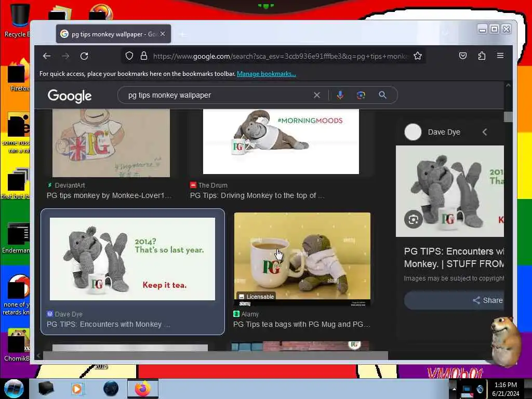Click the volume tray icon
This screenshot has width=532, height=399.
tap(480, 389)
